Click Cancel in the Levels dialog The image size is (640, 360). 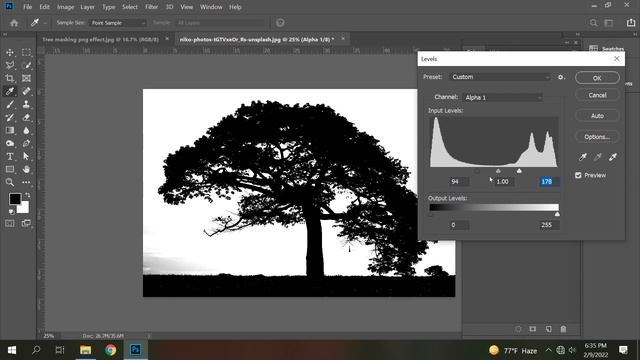tap(597, 95)
